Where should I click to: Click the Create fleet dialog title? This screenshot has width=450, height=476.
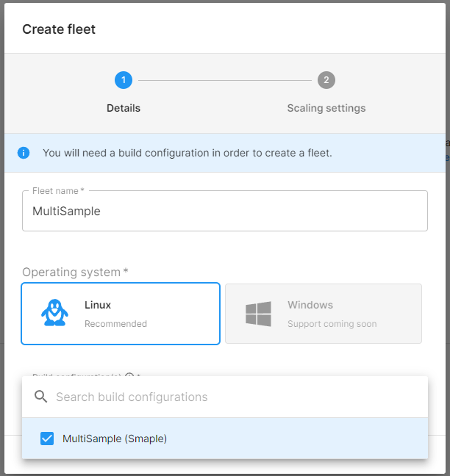pyautogui.click(x=59, y=29)
